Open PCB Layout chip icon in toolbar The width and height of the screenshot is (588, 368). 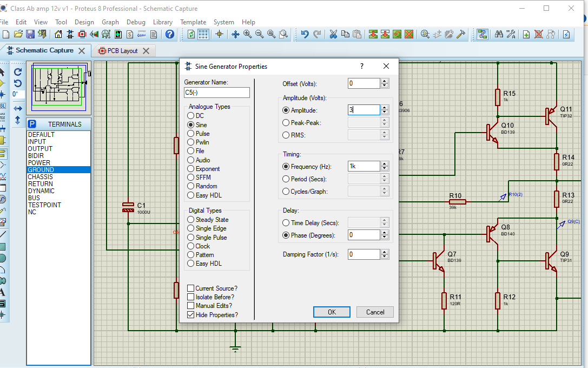pos(82,35)
